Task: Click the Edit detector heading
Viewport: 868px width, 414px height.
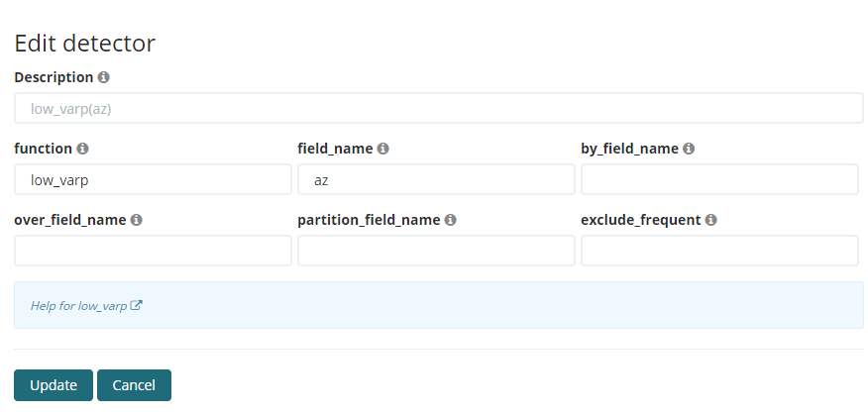Action: tap(85, 43)
